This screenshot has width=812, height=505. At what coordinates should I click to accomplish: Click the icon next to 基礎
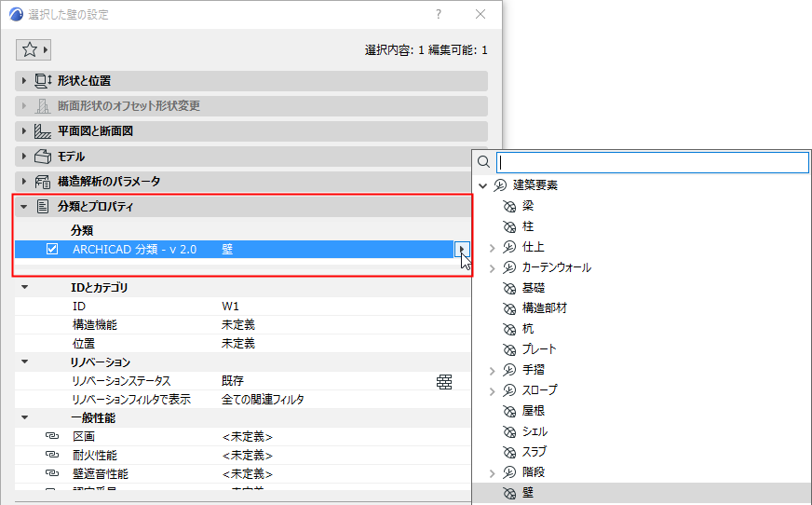click(x=509, y=288)
